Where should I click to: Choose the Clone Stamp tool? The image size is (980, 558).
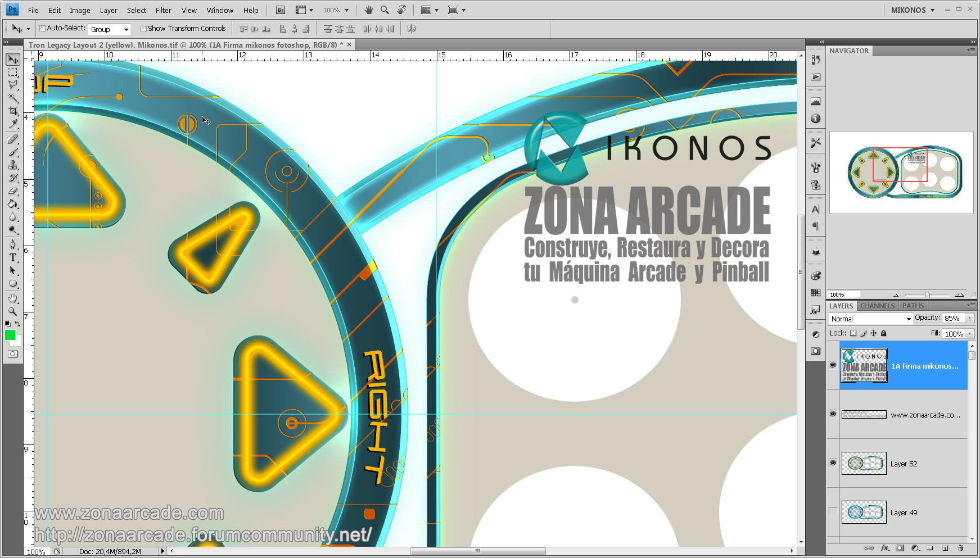point(12,165)
